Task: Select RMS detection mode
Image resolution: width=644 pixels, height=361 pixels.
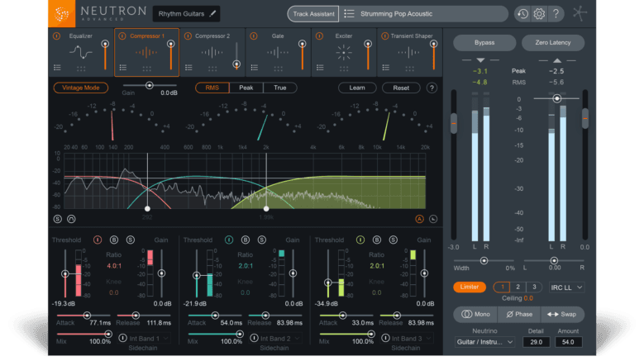Action: (x=212, y=88)
